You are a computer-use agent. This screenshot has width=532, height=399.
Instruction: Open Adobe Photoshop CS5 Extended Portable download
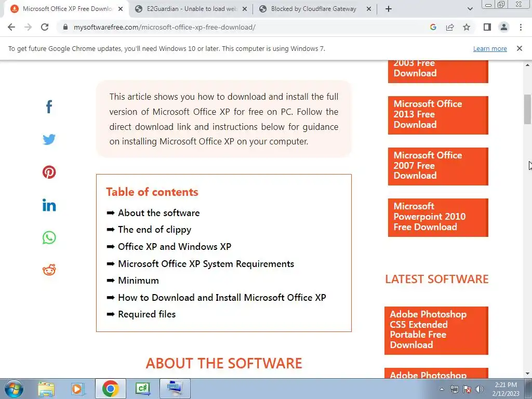pyautogui.click(x=436, y=330)
